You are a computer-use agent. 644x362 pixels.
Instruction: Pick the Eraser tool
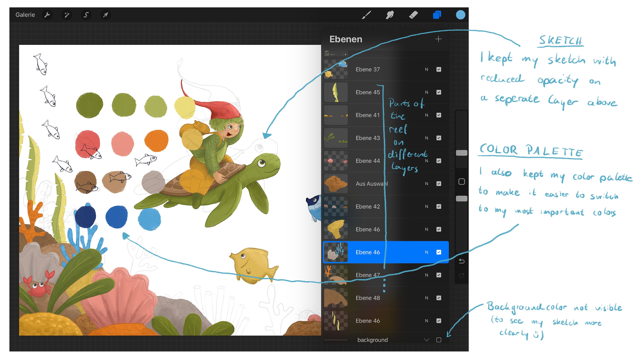(413, 15)
